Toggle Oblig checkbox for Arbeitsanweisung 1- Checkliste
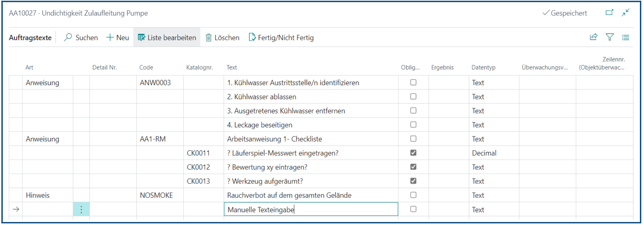 pyautogui.click(x=413, y=139)
